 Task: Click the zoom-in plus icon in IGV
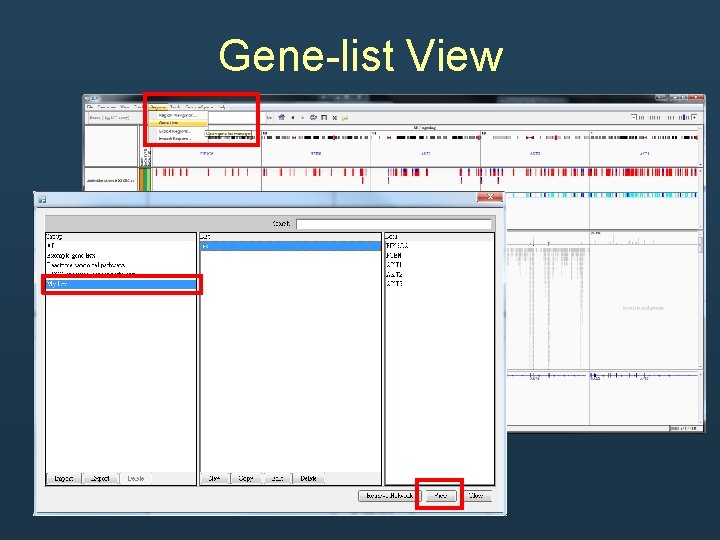(x=695, y=117)
